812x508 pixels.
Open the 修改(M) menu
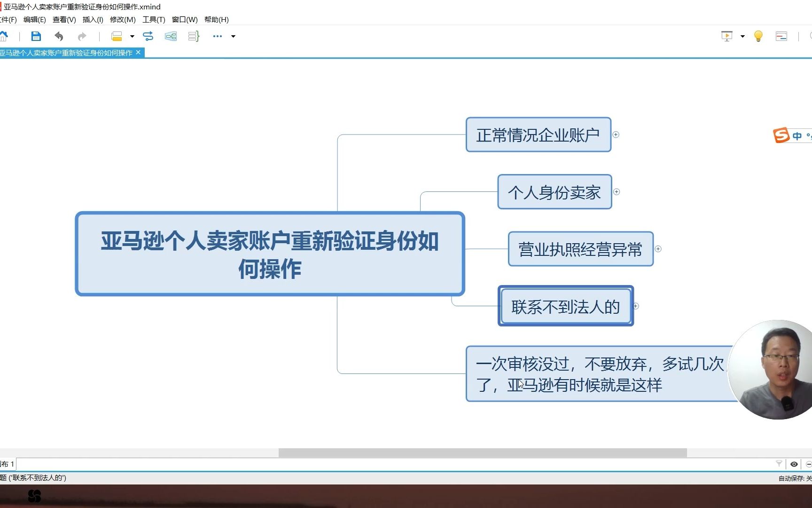click(x=123, y=19)
